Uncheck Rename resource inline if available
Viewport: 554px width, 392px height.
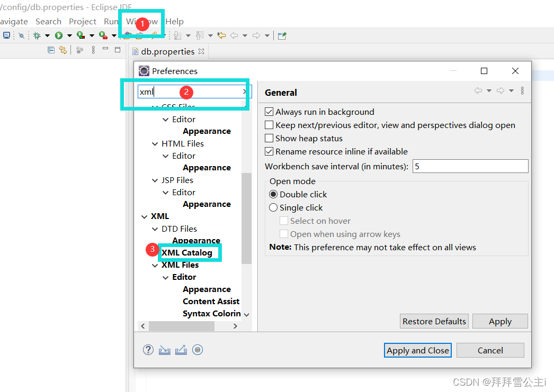[269, 151]
